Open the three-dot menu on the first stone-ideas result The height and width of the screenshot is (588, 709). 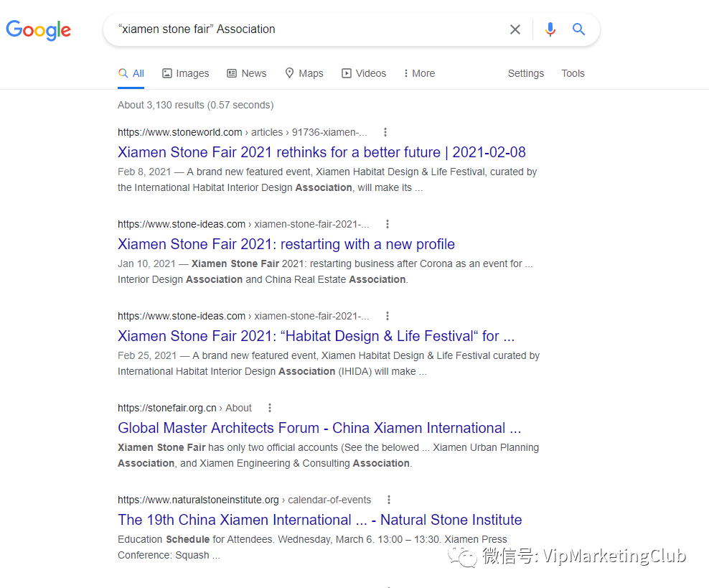click(x=388, y=223)
